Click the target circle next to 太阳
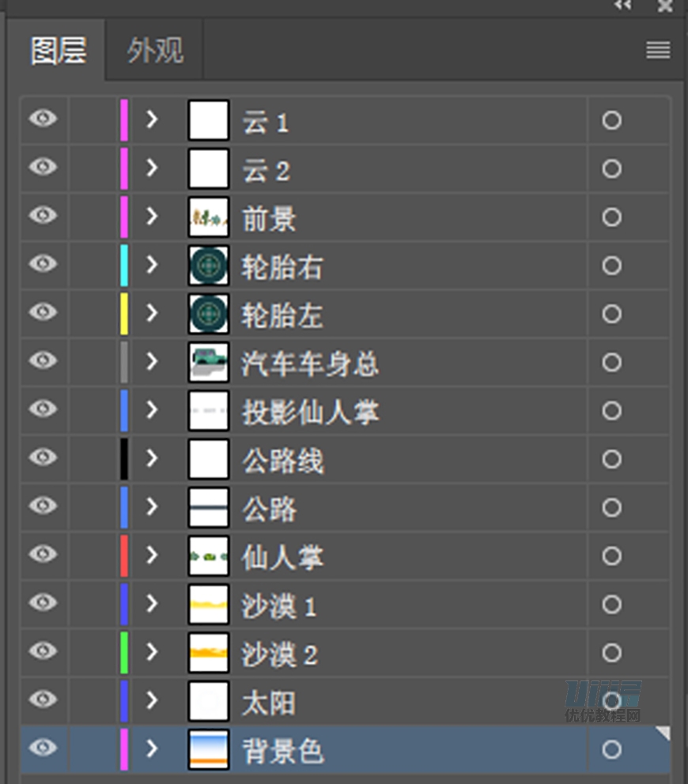Image resolution: width=688 pixels, height=784 pixels. click(x=611, y=700)
